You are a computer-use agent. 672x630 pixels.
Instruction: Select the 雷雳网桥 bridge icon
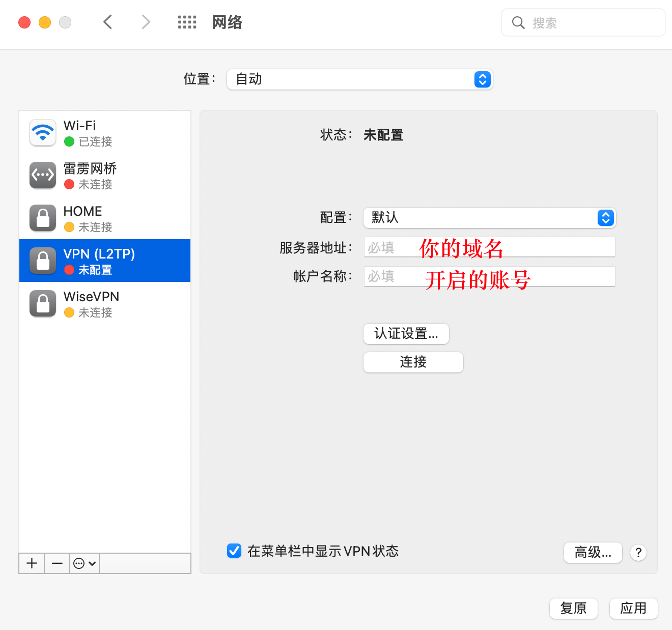click(x=43, y=175)
